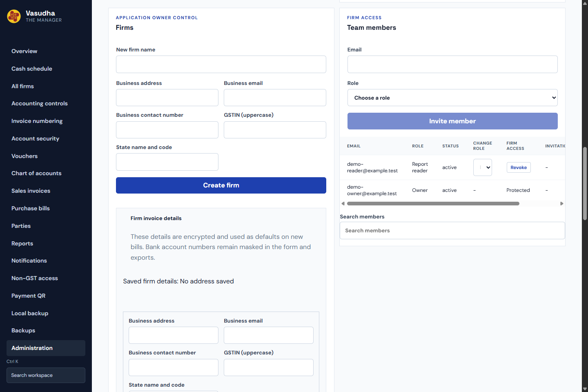Open the Choose a role dropdown
Screen dimensions: 588x392
click(x=452, y=98)
